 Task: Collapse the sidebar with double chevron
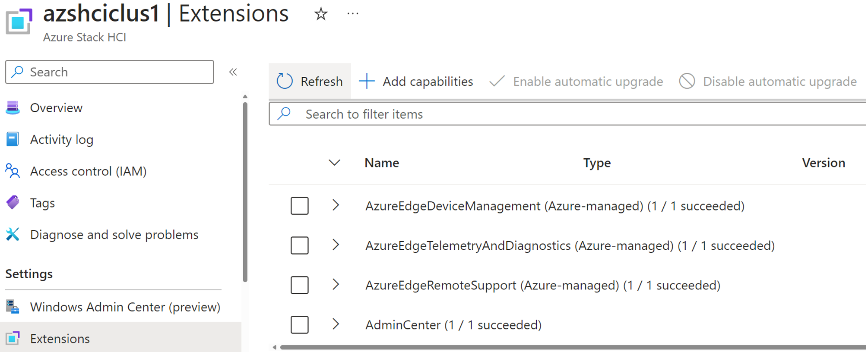[233, 72]
